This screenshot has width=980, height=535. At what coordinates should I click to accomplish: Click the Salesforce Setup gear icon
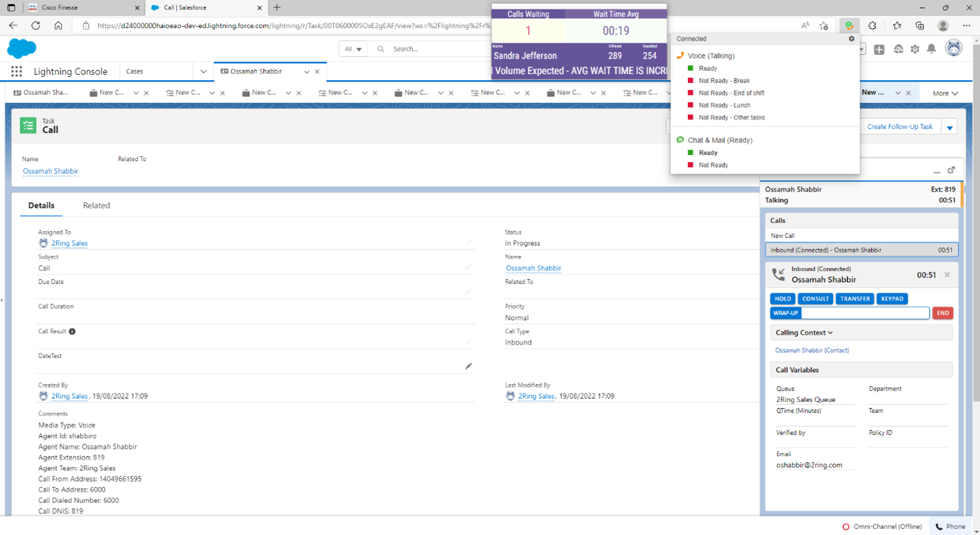[x=915, y=49]
